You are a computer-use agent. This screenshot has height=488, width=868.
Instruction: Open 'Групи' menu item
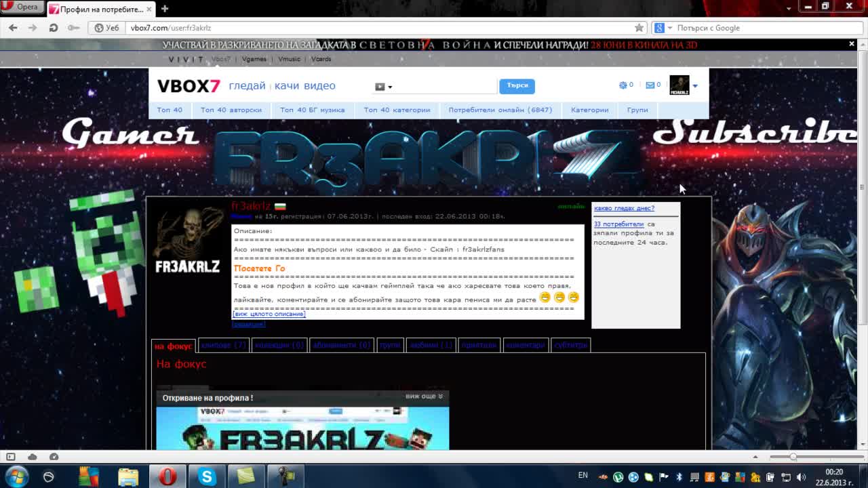point(637,110)
